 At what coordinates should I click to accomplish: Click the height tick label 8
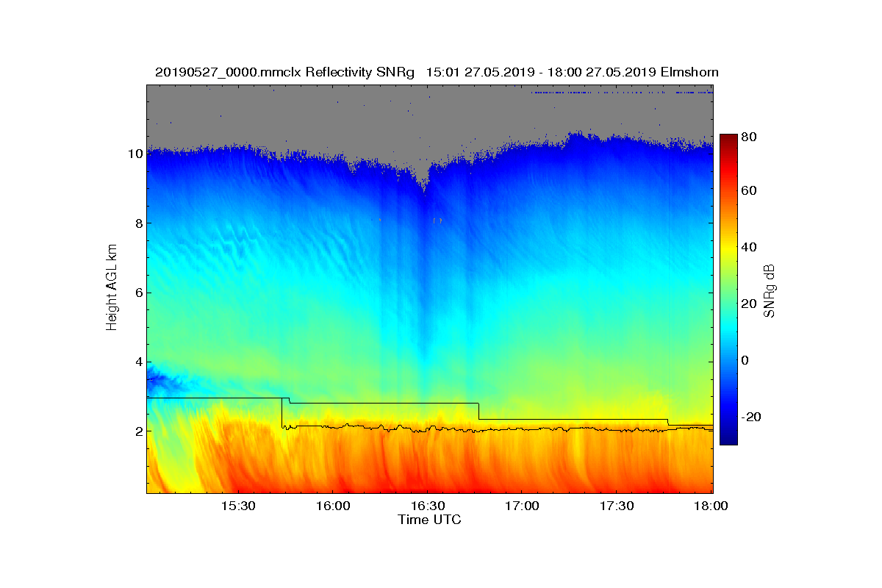(x=138, y=223)
